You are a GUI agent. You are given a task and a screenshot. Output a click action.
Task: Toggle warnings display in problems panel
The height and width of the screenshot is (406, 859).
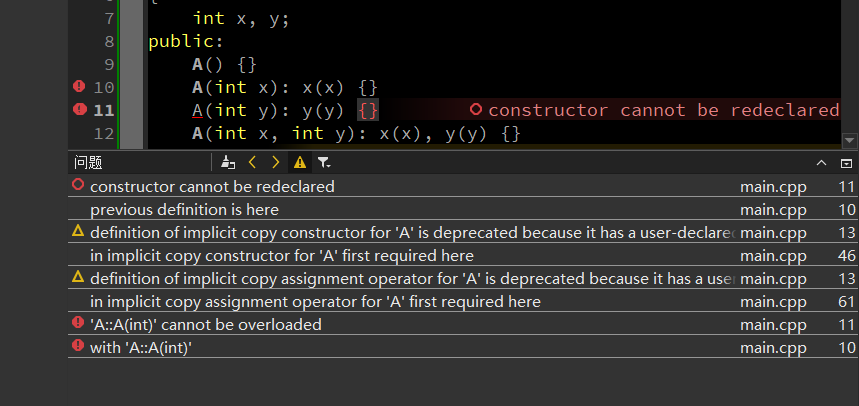coord(299,162)
